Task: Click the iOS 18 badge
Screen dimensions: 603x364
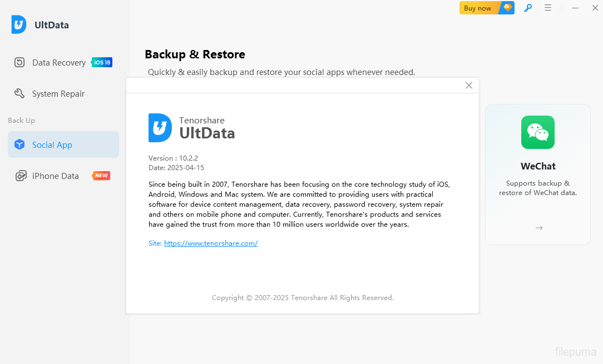Action: pyautogui.click(x=102, y=62)
